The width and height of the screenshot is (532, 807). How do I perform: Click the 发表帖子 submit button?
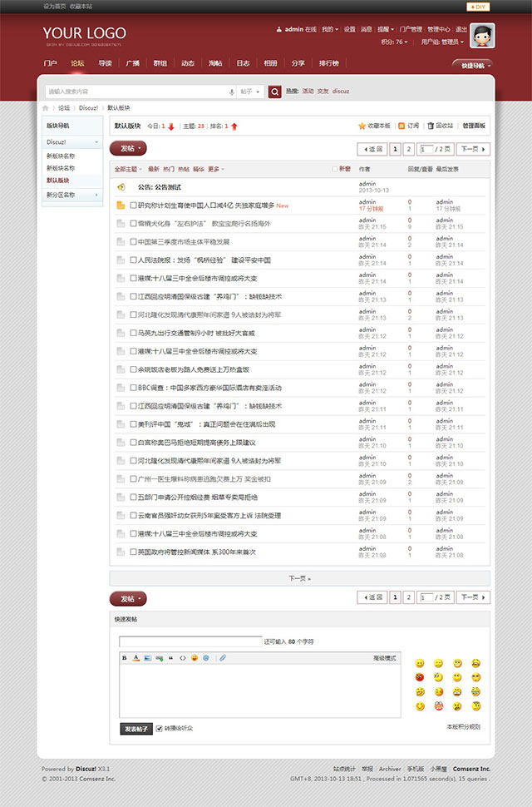point(136,730)
